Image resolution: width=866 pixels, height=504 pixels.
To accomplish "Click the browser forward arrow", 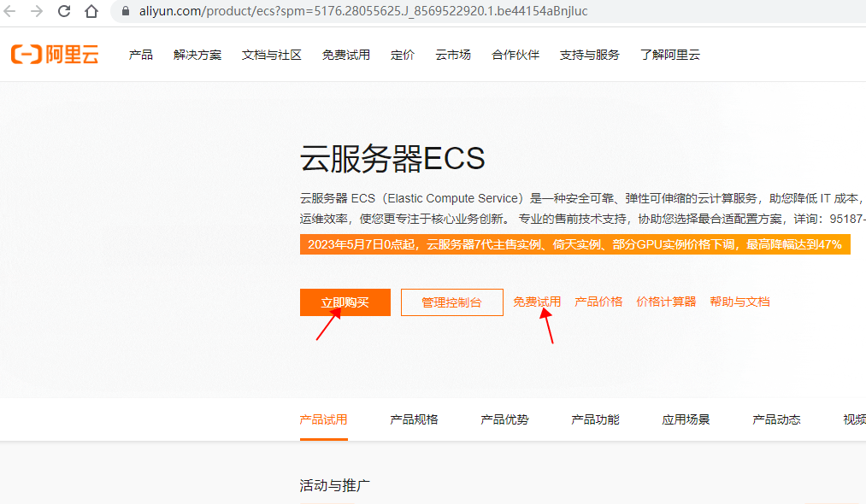I will [x=37, y=11].
